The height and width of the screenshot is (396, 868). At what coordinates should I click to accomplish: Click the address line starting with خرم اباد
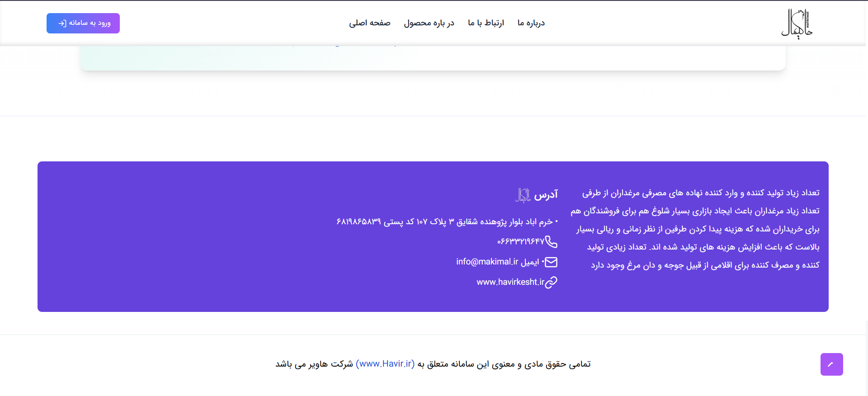click(447, 222)
